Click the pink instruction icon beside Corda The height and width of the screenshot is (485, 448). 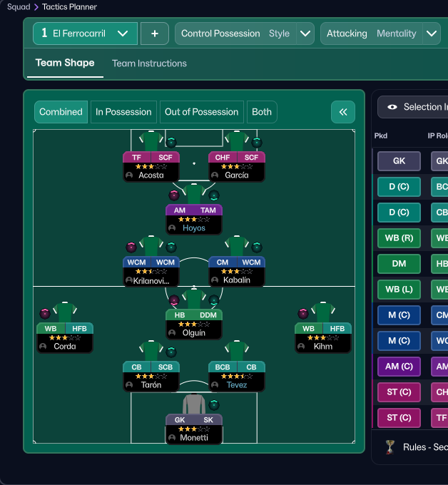(45, 313)
